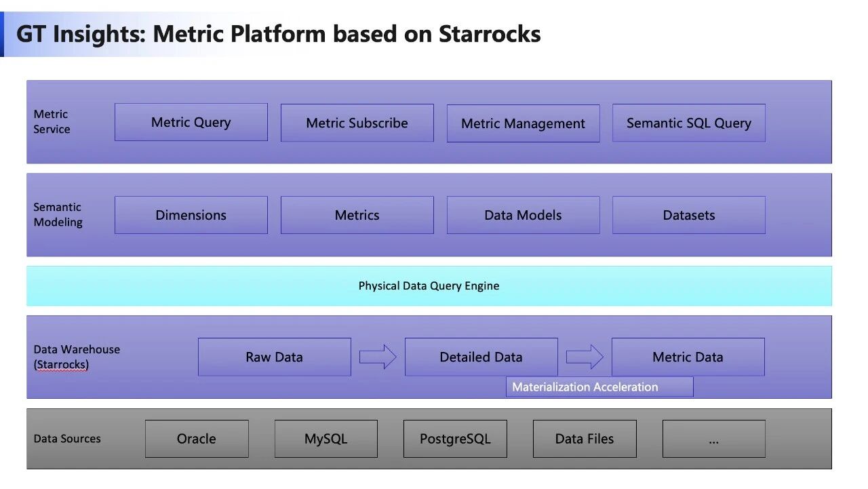Viewport: 868px width, 489px height.
Task: Click the MySQL data source box
Action: pos(325,439)
